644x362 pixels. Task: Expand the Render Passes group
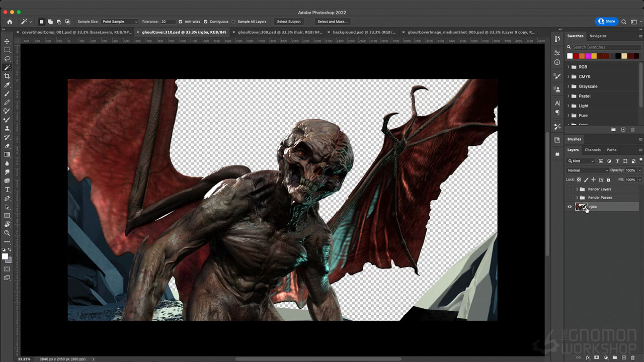pos(577,198)
